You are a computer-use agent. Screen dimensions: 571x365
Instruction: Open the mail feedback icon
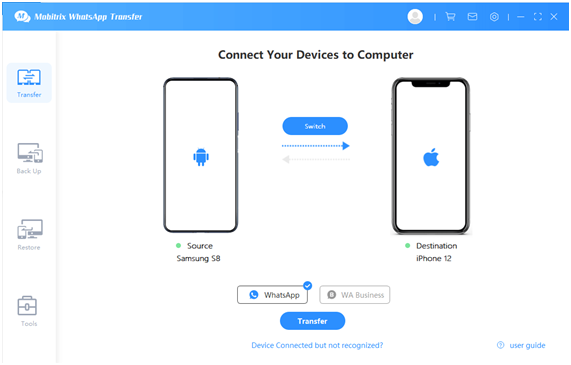[472, 16]
